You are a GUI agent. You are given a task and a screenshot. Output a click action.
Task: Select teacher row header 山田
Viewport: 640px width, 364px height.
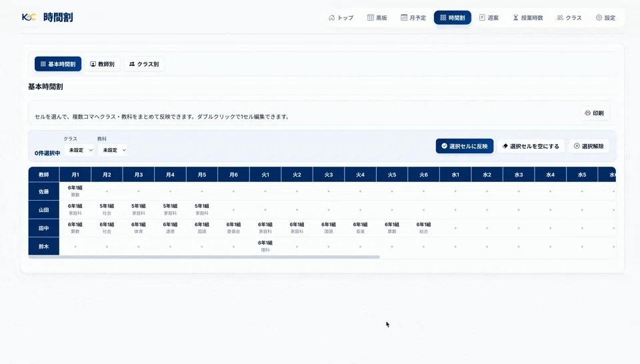pyautogui.click(x=44, y=210)
